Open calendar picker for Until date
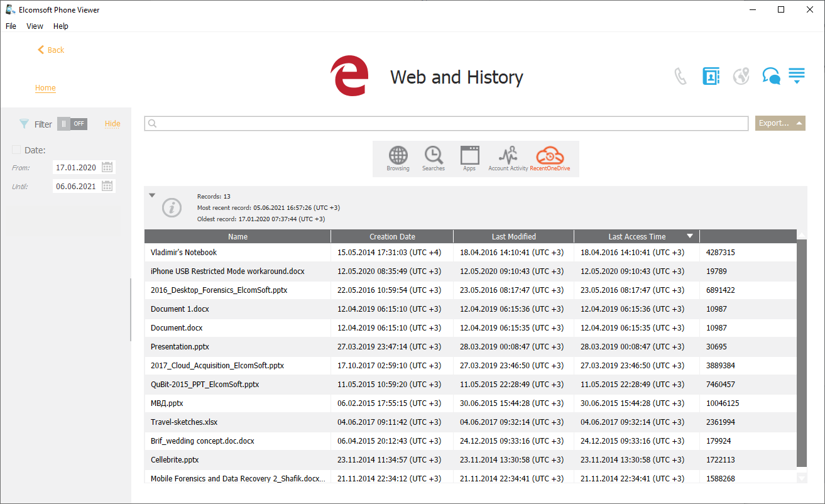Viewport: 825px width, 504px height. click(x=107, y=187)
